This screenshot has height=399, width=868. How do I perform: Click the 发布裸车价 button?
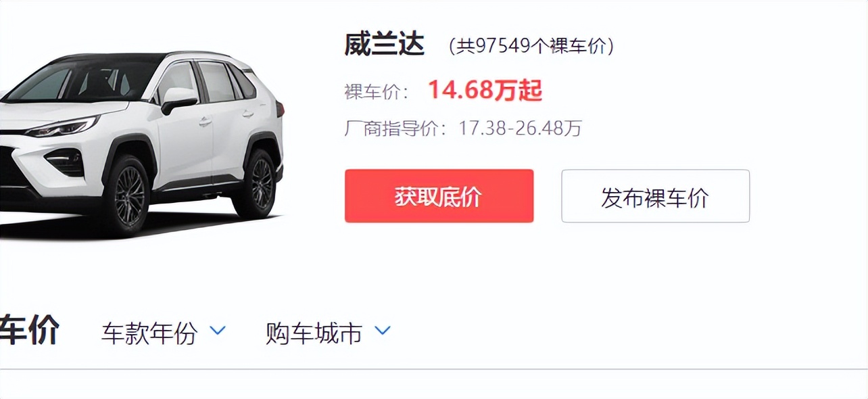(x=655, y=196)
